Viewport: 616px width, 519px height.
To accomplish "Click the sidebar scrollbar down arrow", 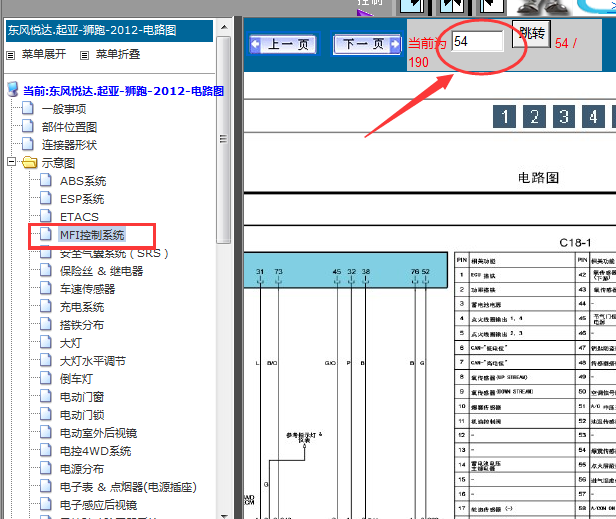I will coord(224,515).
